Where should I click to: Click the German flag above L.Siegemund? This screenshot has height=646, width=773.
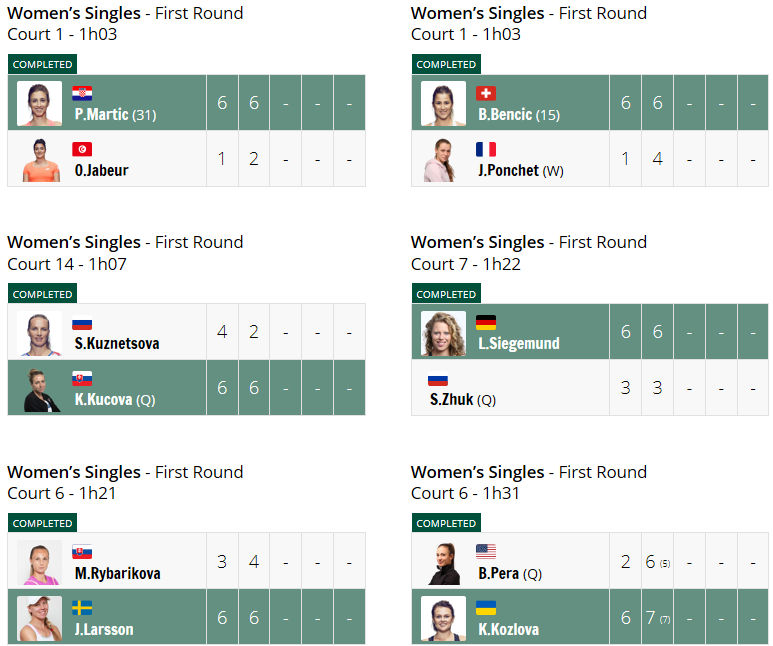[486, 323]
